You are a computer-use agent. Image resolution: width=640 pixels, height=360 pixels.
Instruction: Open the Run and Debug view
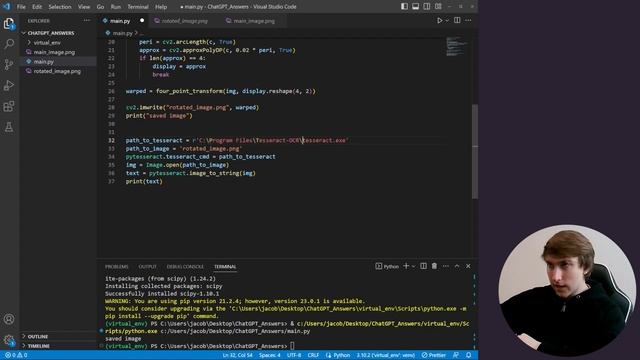(x=9, y=85)
